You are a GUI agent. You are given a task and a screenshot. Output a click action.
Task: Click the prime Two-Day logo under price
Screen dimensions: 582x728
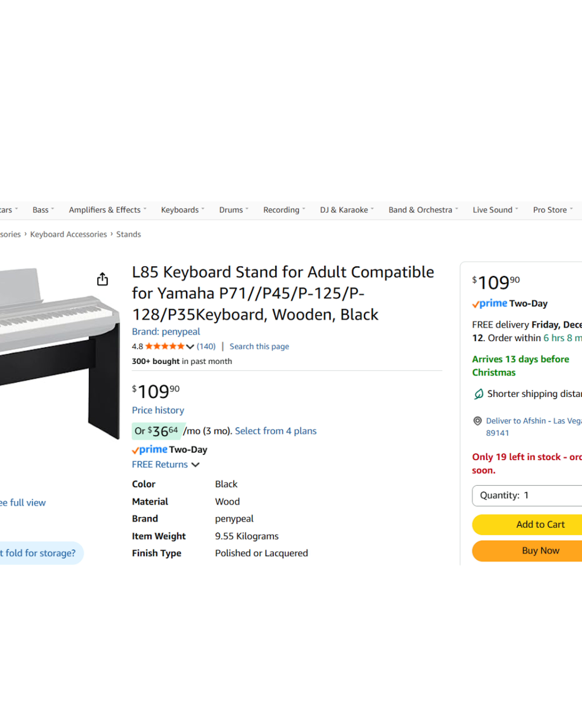[169, 449]
